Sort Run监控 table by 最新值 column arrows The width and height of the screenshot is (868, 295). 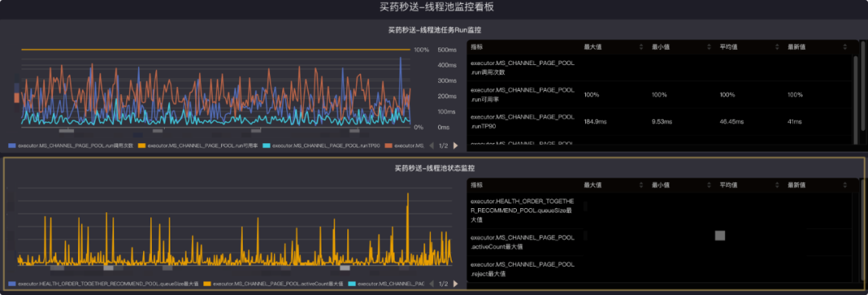click(x=845, y=47)
